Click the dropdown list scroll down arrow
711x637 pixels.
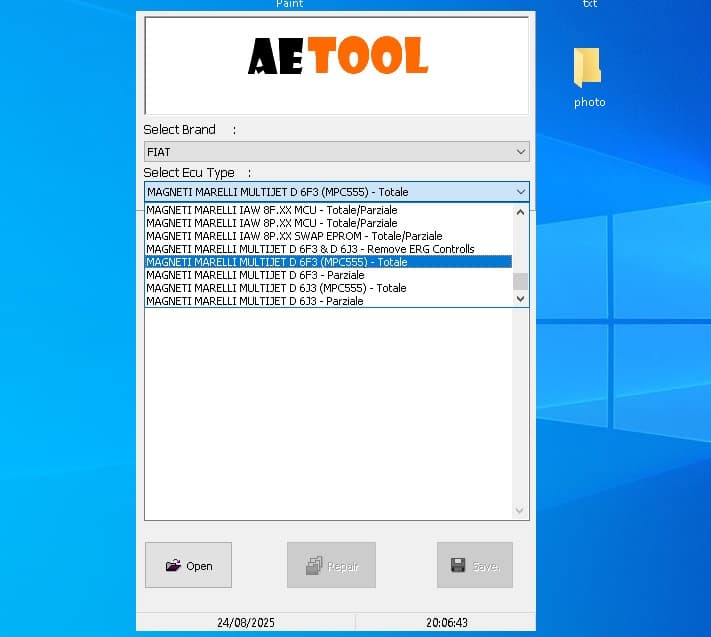tap(521, 299)
